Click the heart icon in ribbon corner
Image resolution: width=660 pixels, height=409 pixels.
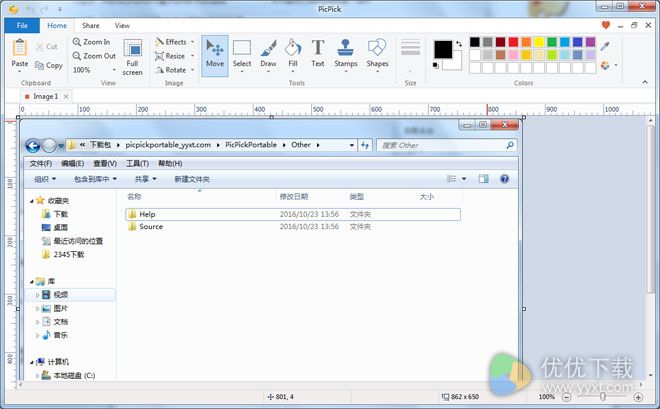[x=606, y=25]
